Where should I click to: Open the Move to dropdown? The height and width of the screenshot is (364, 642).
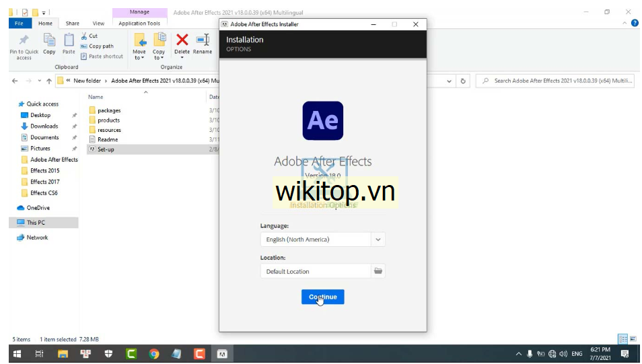pyautogui.click(x=139, y=46)
